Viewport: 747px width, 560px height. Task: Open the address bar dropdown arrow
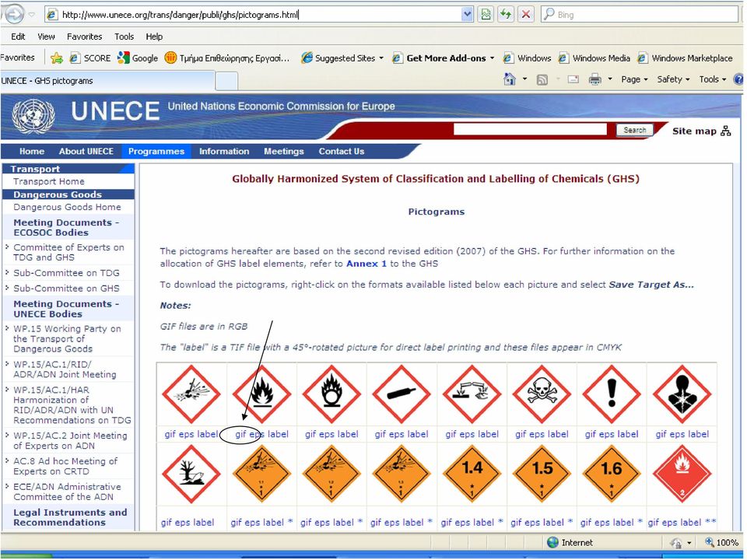coord(467,14)
